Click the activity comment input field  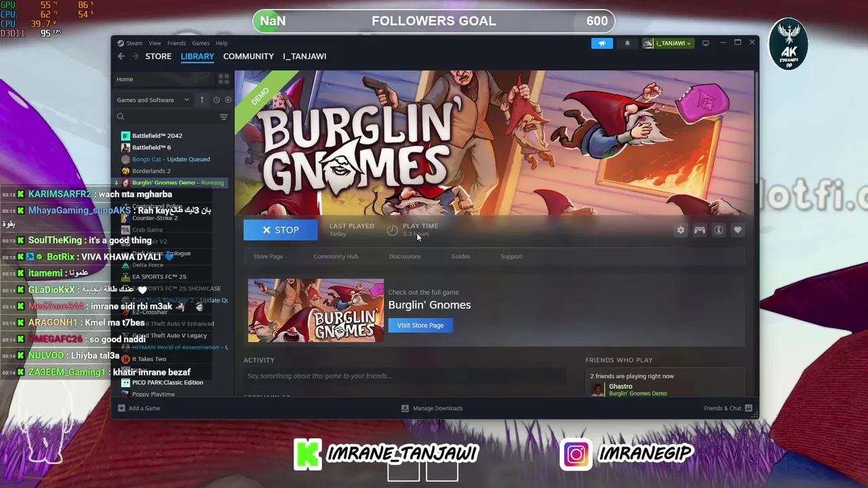coord(405,376)
